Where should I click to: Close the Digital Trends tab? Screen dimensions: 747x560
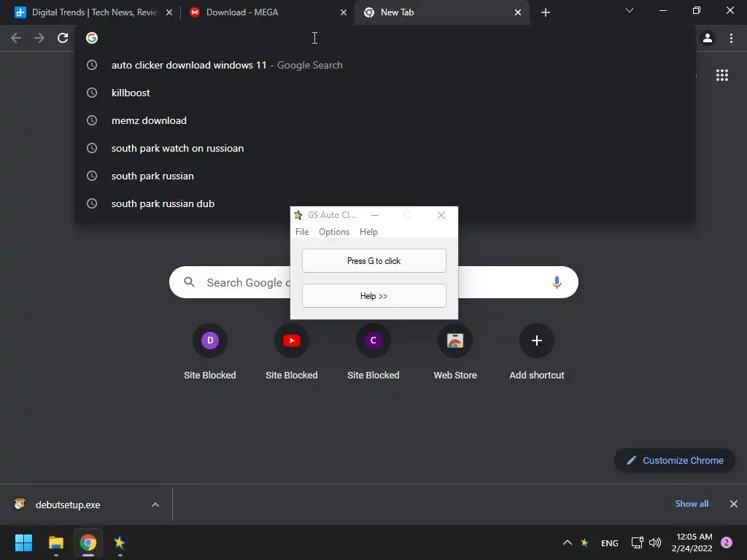(x=169, y=12)
